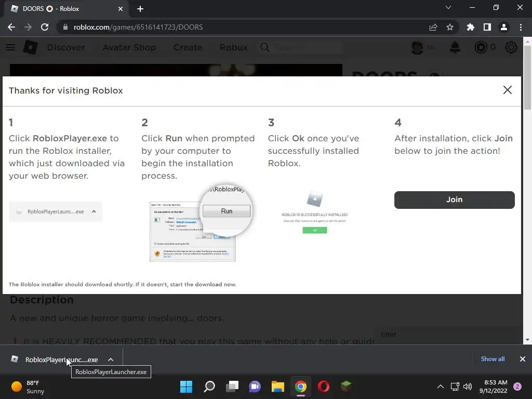Screen dimensions: 532x399
Task: Open the Discover menu item
Action: [66, 47]
